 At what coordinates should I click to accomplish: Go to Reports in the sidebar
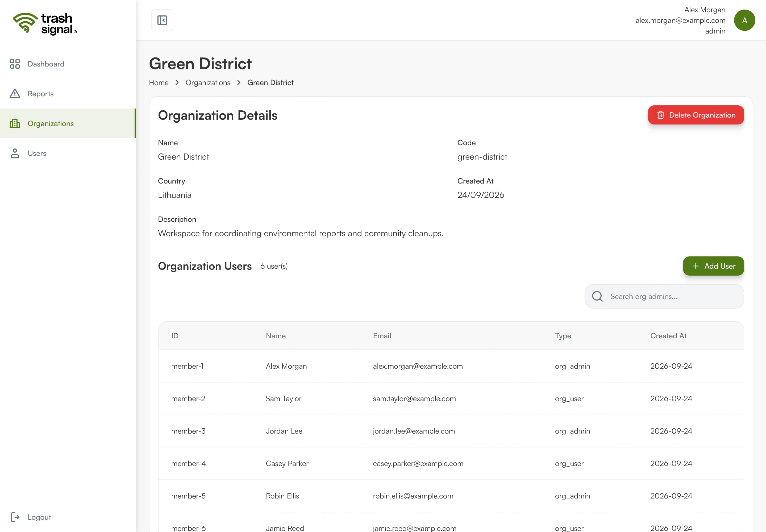pos(68,94)
